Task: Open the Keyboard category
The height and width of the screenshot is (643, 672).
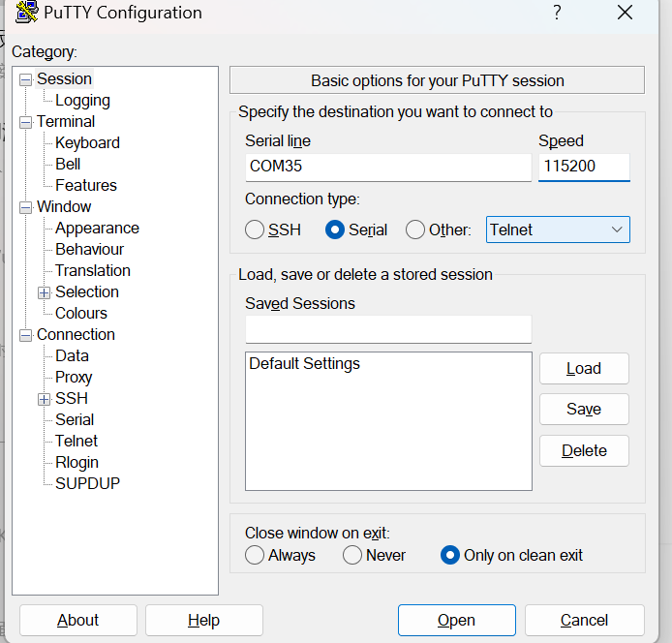Action: [87, 143]
